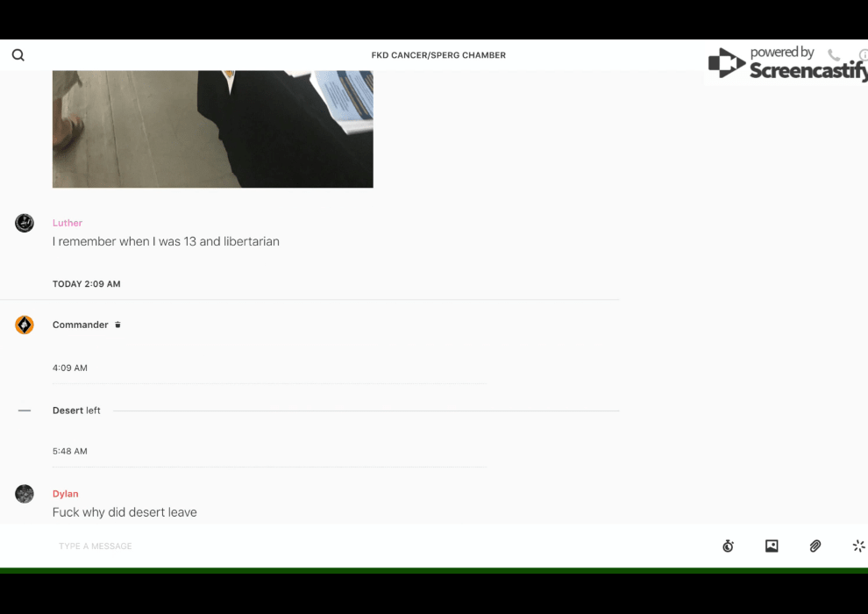
Task: Open search using the magnifier icon
Action: pos(18,55)
